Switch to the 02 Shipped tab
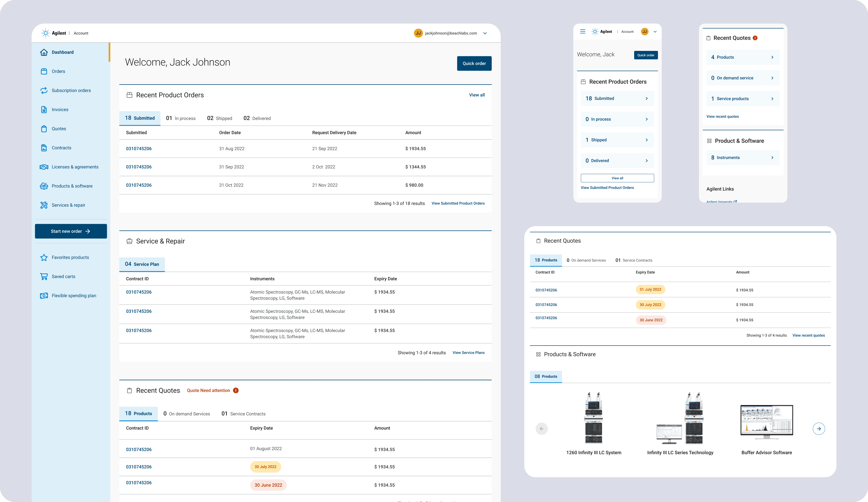This screenshot has width=868, height=502. click(x=219, y=118)
